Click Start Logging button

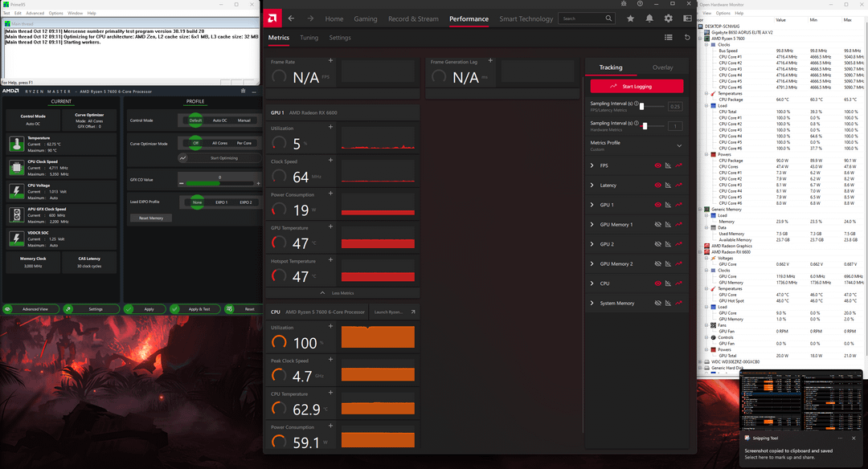click(637, 86)
